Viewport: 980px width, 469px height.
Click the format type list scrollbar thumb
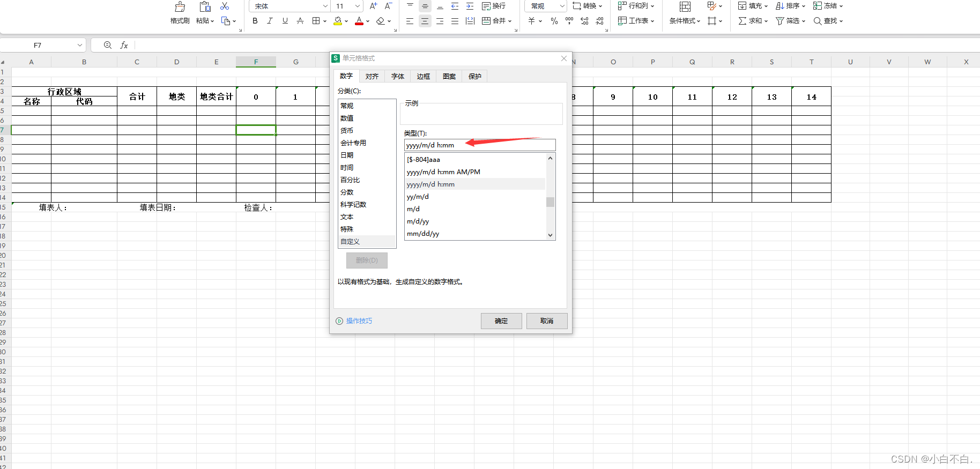point(550,202)
